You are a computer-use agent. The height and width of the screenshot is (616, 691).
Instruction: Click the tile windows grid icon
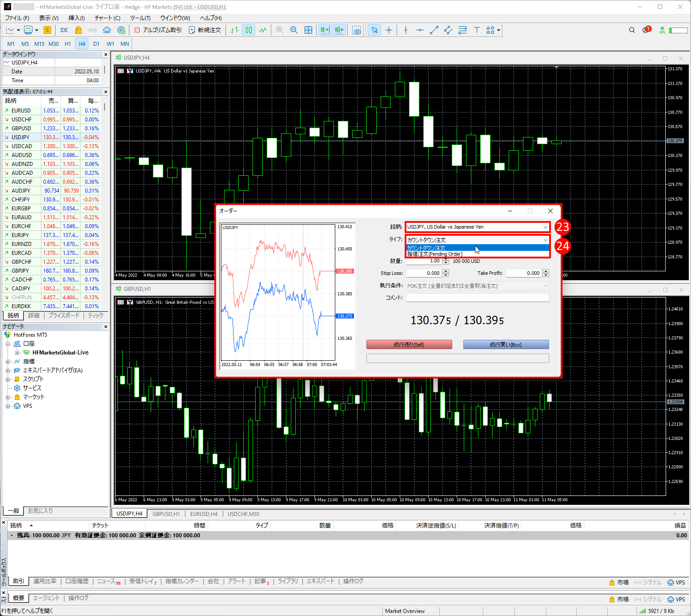(308, 30)
